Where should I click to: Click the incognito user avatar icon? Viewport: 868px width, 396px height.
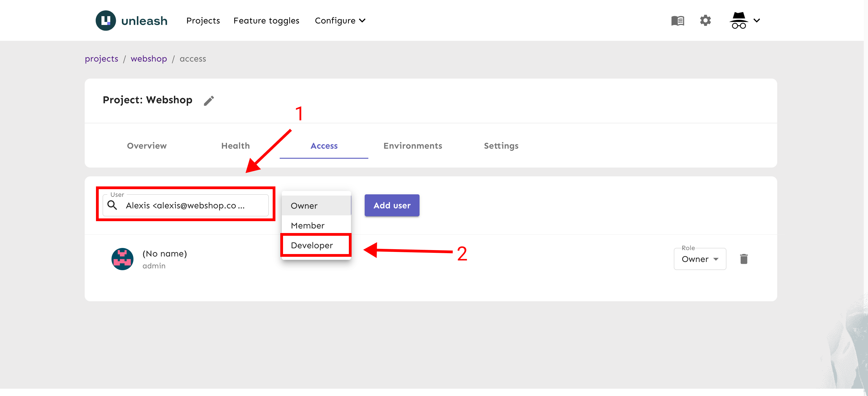[738, 20]
